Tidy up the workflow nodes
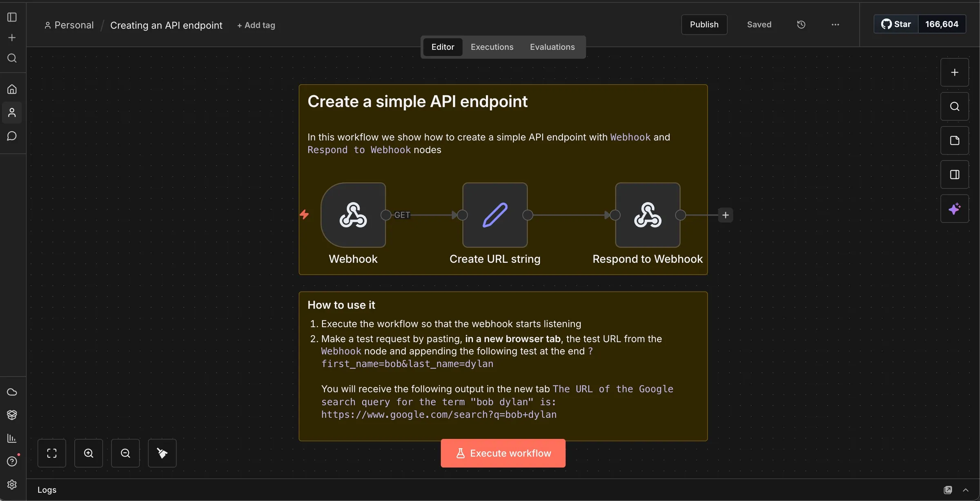The height and width of the screenshot is (501, 980). [x=162, y=453]
